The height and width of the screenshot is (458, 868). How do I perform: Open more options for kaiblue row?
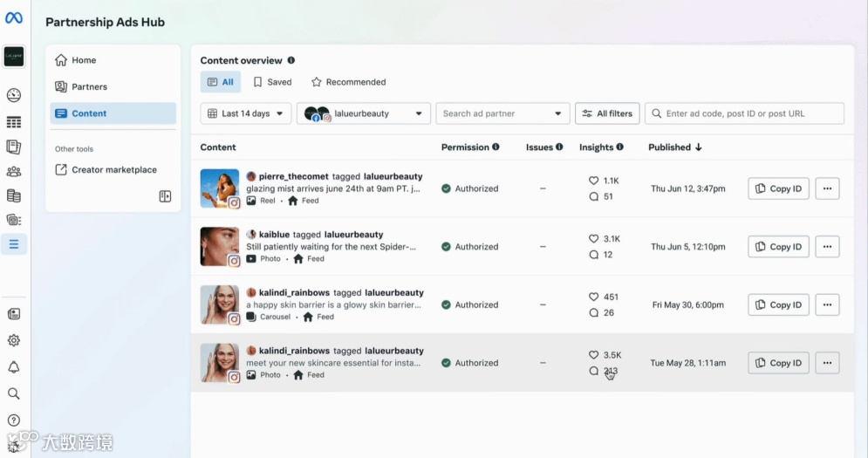[827, 246]
